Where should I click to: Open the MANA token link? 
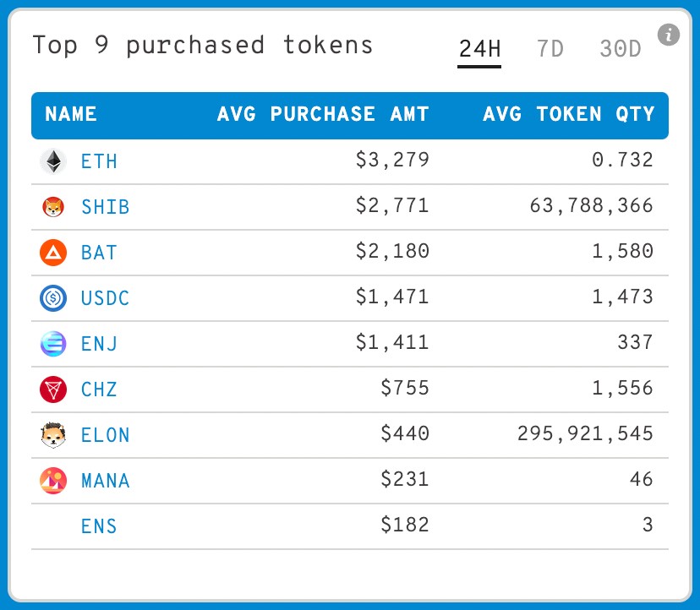coord(106,481)
